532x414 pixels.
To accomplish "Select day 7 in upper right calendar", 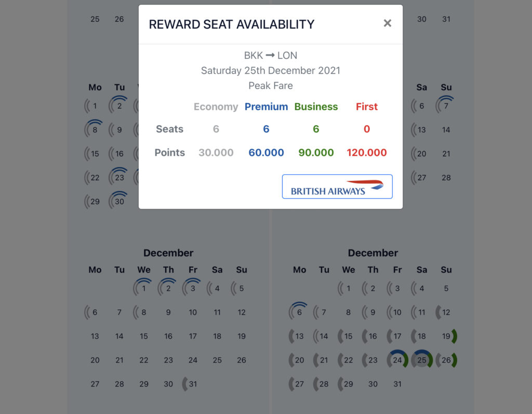I will (446, 106).
